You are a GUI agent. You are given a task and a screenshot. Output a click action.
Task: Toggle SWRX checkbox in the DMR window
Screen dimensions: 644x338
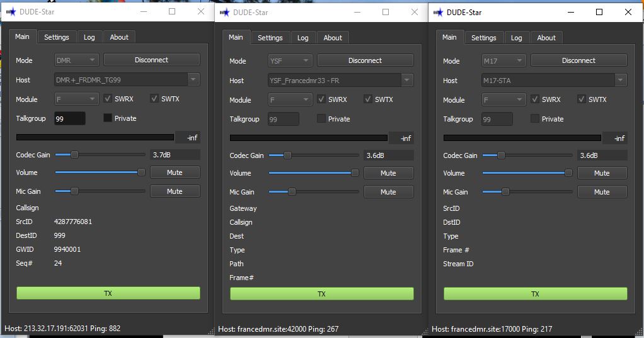tap(108, 98)
